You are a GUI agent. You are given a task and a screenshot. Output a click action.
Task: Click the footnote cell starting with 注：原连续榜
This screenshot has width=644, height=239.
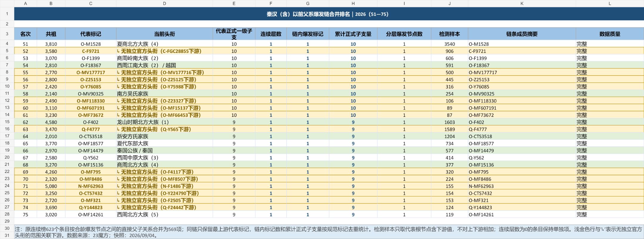point(329,232)
